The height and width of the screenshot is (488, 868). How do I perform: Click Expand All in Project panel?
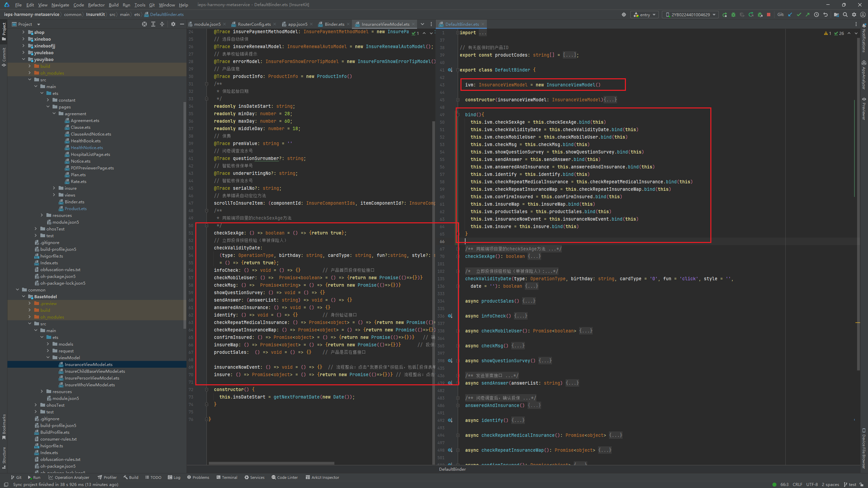[x=153, y=24]
